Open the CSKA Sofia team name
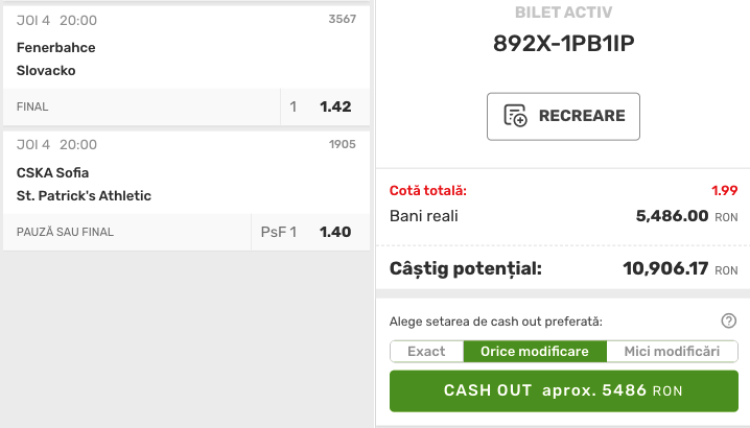 [x=53, y=172]
